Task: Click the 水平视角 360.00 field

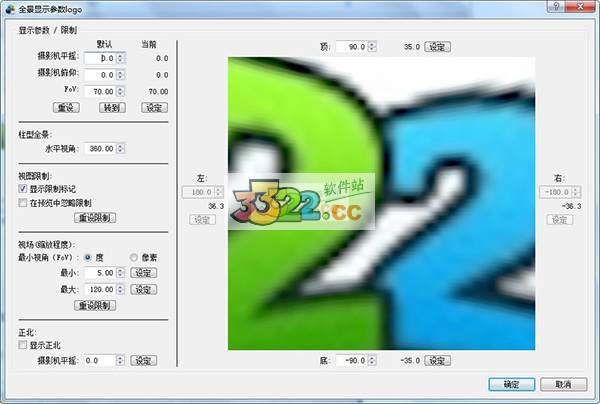Action: (x=101, y=148)
